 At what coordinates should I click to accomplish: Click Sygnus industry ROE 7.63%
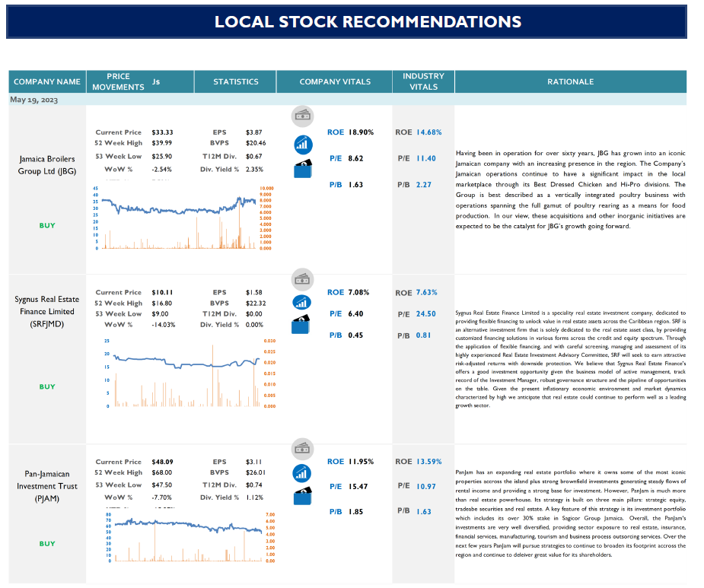pos(426,292)
